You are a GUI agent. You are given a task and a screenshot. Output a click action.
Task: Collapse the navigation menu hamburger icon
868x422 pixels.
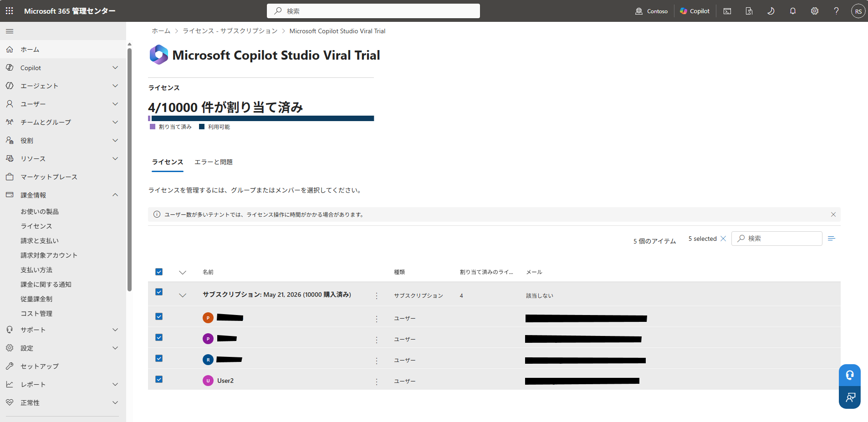10,31
